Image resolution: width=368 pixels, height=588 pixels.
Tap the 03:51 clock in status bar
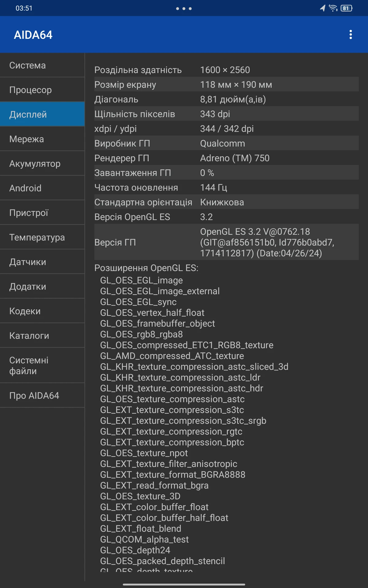[x=24, y=8]
